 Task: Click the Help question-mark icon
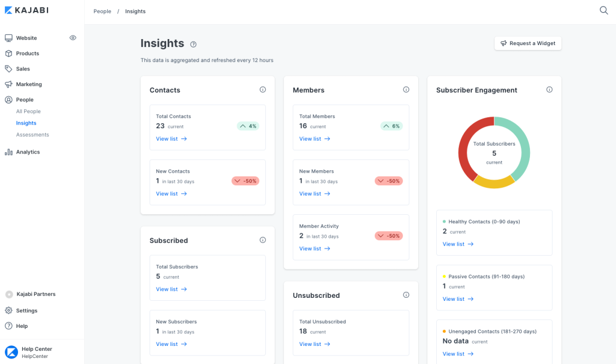pyautogui.click(x=8, y=326)
